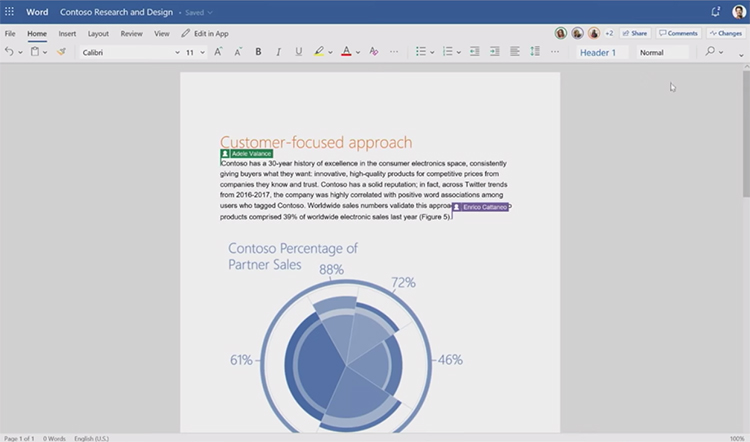Switch to the Layout tab
Screen dimensions: 750x442
pos(98,33)
